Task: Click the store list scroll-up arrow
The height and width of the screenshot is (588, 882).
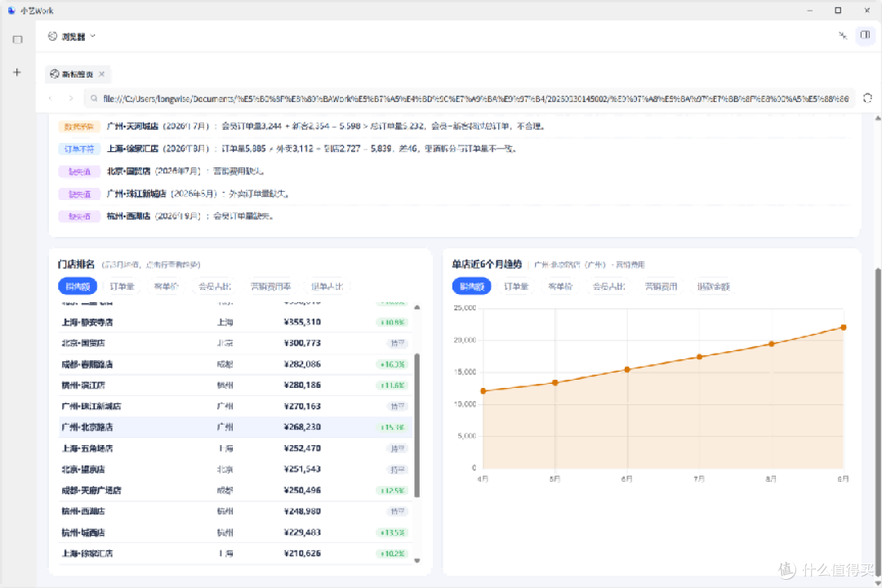Action: point(416,308)
